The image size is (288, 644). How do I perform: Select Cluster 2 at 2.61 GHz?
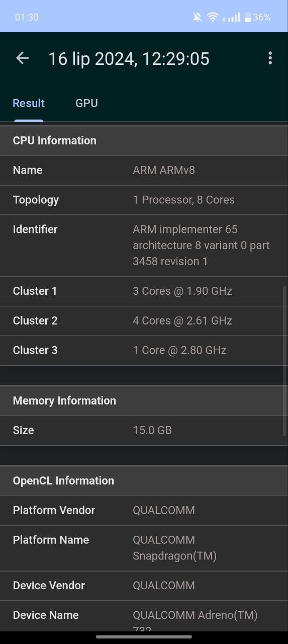tap(144, 321)
